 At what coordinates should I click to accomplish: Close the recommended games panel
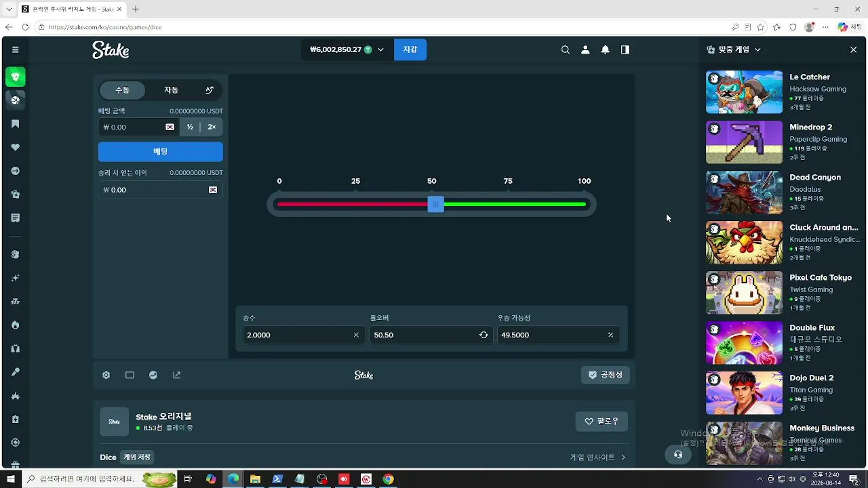coord(853,49)
